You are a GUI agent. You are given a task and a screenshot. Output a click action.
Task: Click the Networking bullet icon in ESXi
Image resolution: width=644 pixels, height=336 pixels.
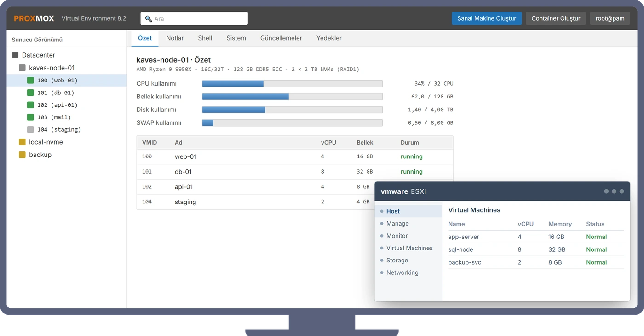[x=382, y=272]
